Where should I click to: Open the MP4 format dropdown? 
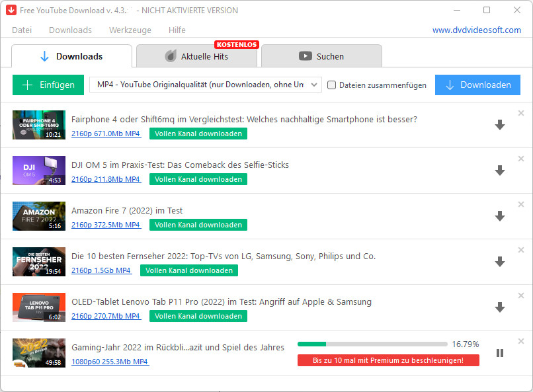[205, 85]
